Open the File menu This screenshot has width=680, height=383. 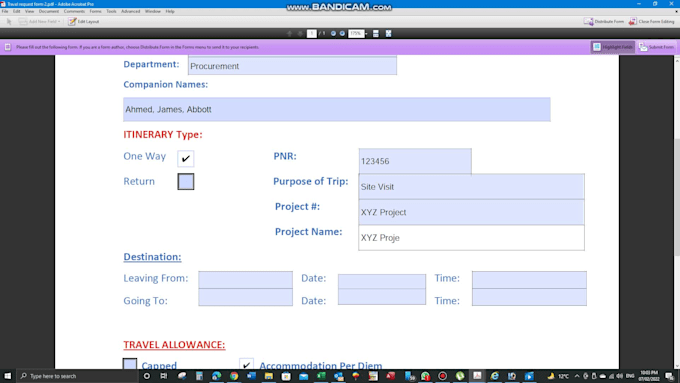5,11
